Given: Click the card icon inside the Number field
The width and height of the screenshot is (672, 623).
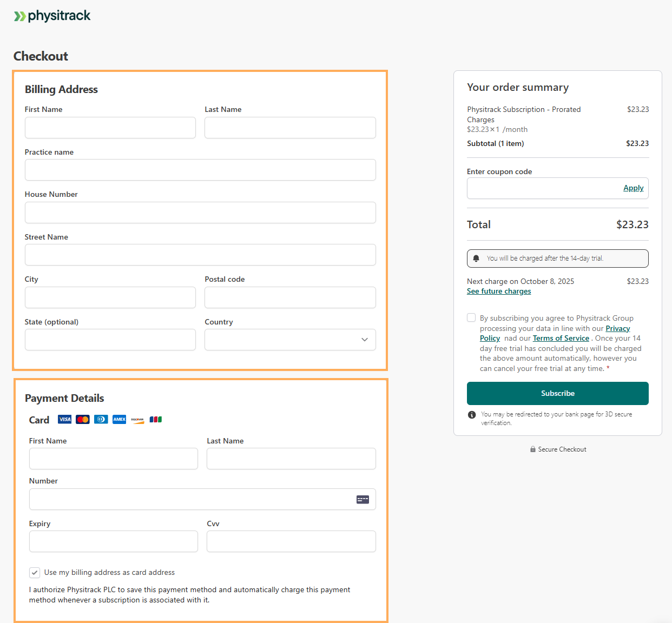Looking at the screenshot, I should click(x=363, y=499).
